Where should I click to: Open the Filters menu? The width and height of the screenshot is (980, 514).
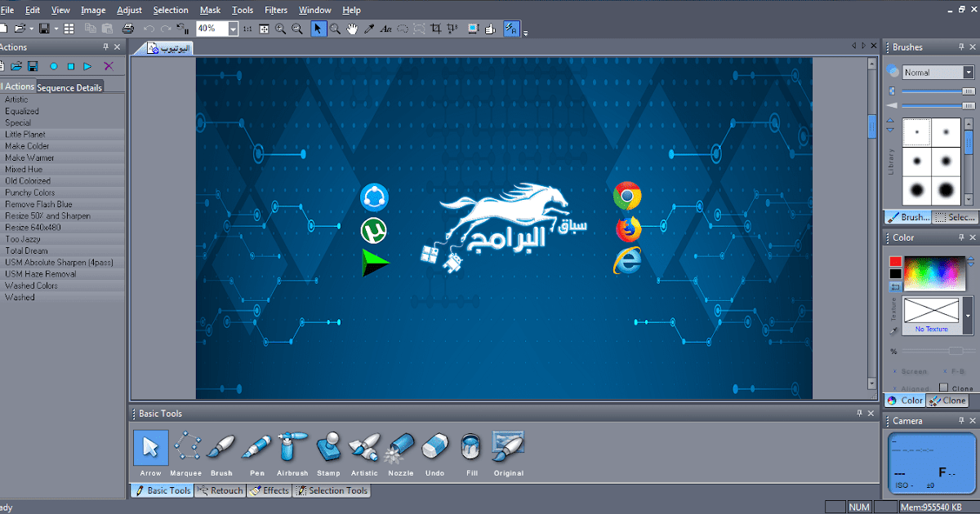click(276, 10)
